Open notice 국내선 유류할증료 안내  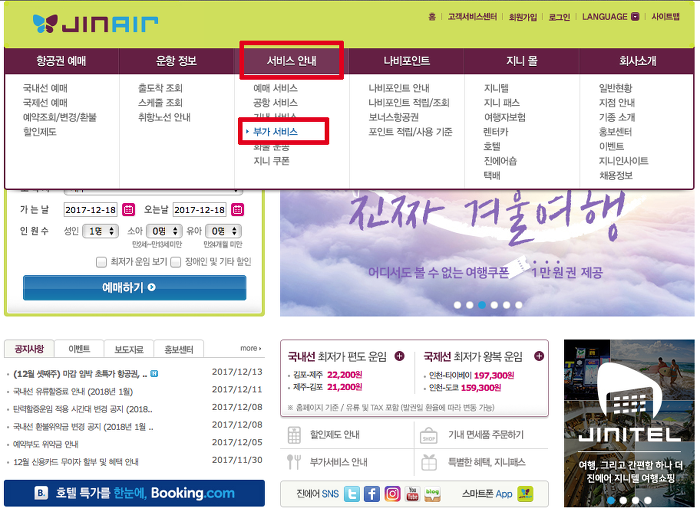(73, 391)
